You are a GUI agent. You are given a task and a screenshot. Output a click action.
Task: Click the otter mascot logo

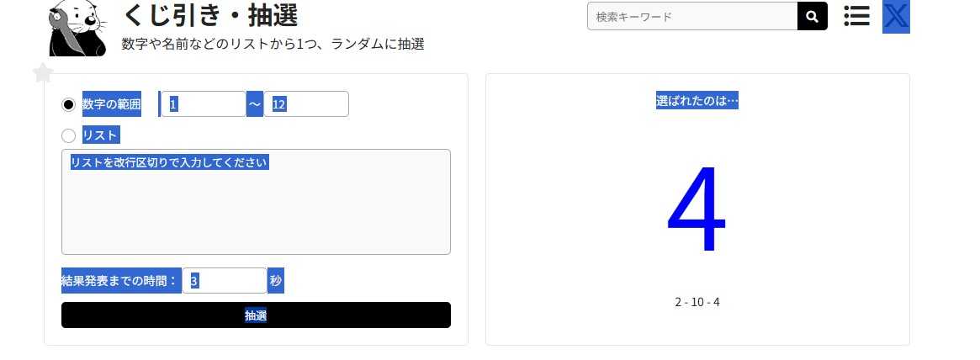77,29
